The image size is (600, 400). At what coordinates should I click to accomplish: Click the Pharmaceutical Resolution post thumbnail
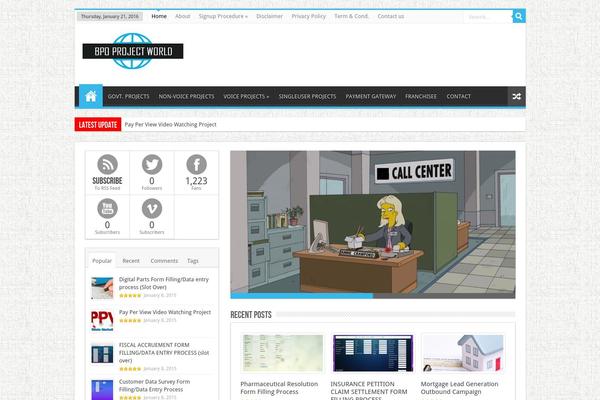pyautogui.click(x=282, y=353)
